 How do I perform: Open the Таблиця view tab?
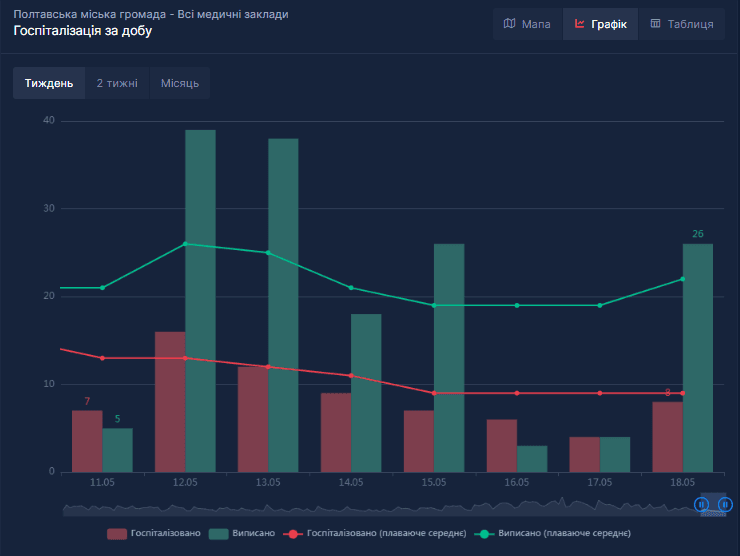point(682,24)
